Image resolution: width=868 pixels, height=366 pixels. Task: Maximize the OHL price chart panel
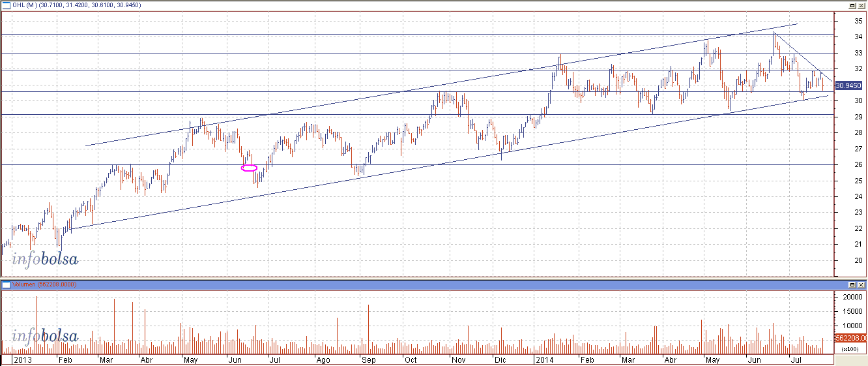pos(852,5)
